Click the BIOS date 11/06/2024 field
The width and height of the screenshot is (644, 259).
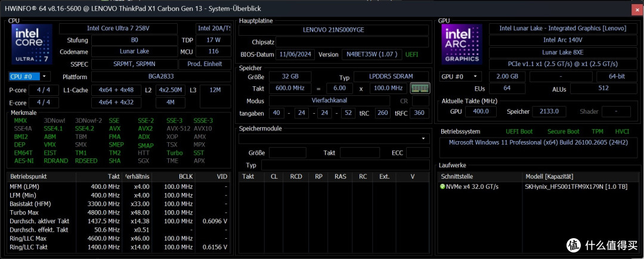296,55
